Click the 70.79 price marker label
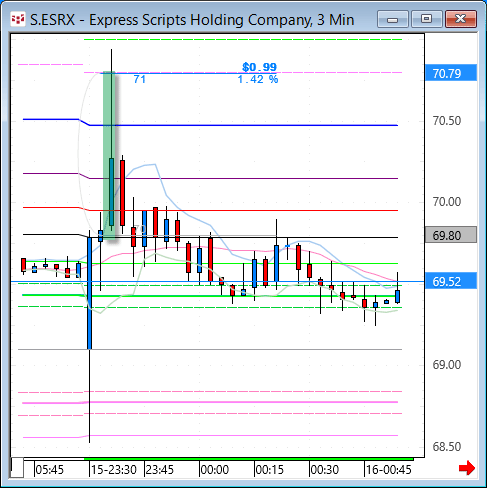The width and height of the screenshot is (487, 488). (x=451, y=73)
